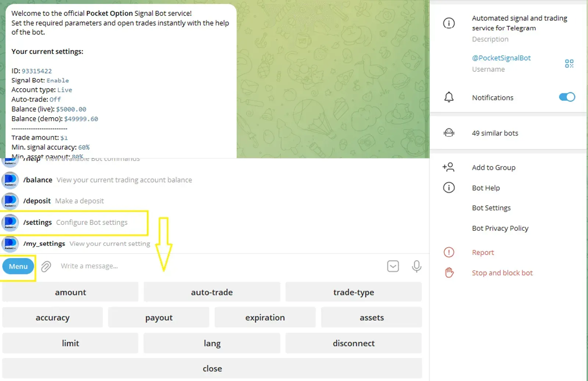
Task: Click the expiration keyboard button
Action: click(x=265, y=317)
